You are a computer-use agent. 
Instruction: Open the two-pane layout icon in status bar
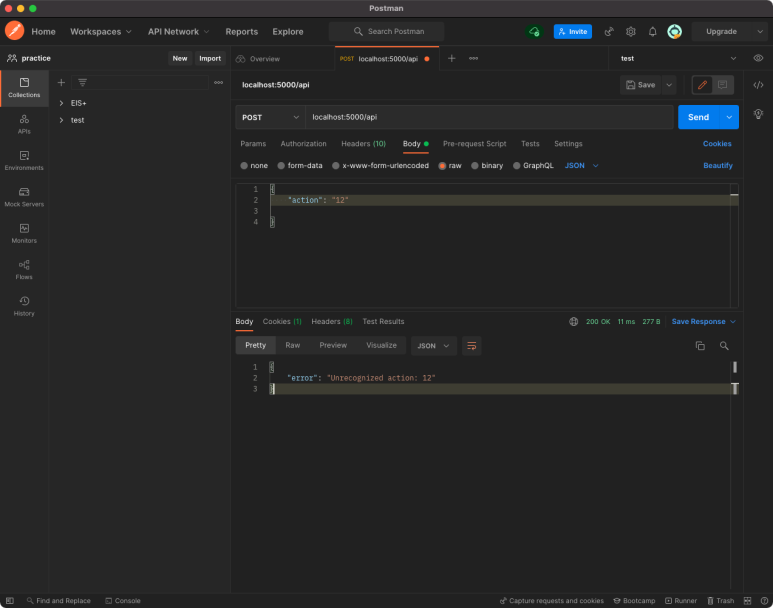pos(747,601)
